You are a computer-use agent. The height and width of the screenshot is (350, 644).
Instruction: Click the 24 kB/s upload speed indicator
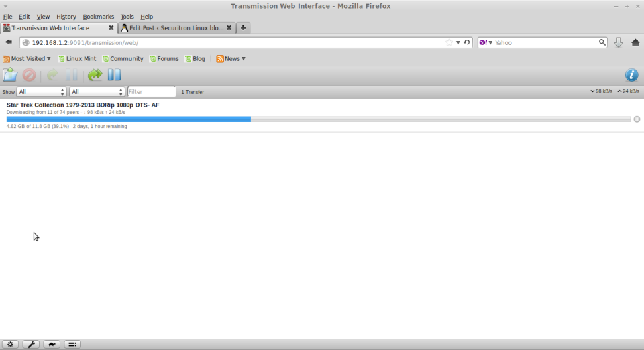pos(628,91)
